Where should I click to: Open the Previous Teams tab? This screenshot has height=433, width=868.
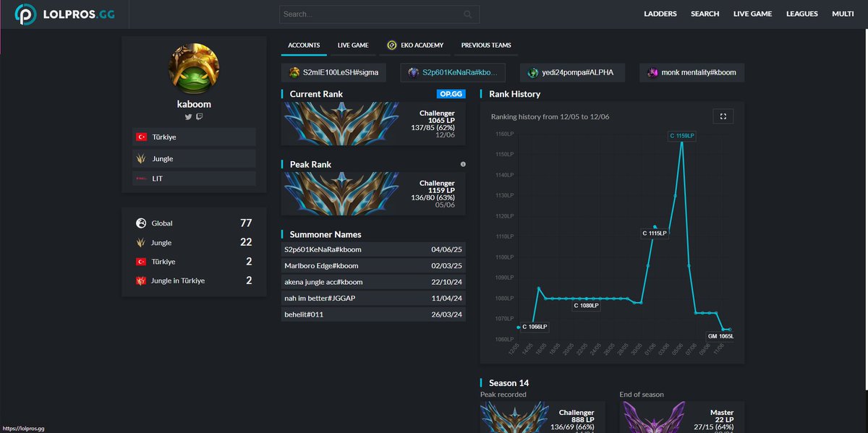click(486, 45)
